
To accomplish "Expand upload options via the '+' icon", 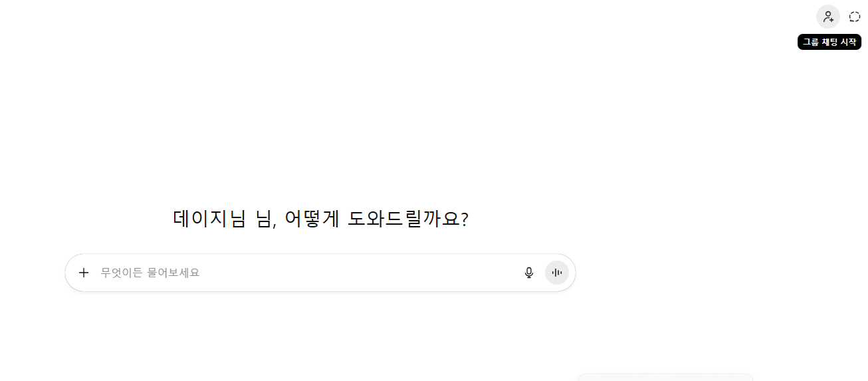I will pyautogui.click(x=84, y=273).
